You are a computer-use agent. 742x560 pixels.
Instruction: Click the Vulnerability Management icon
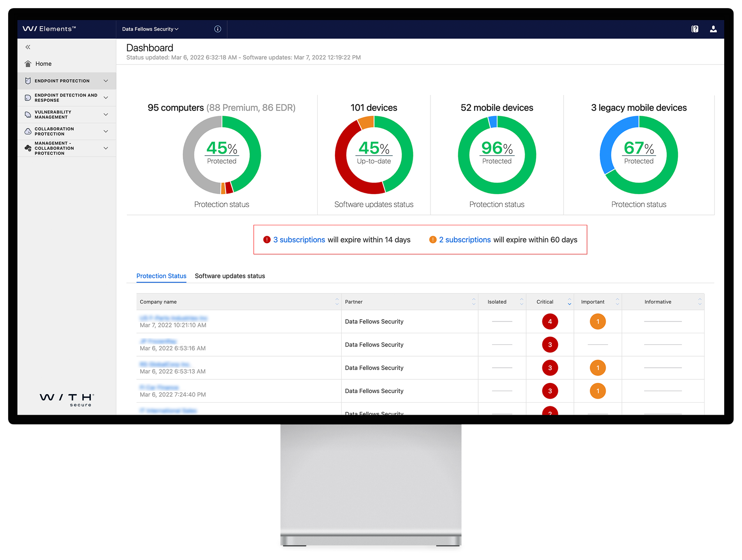point(27,114)
